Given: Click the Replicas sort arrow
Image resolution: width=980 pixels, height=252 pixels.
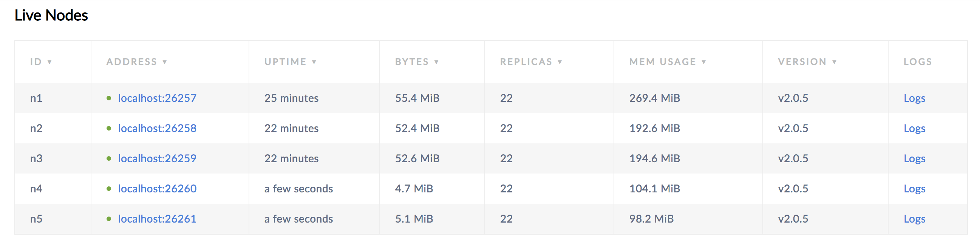Looking at the screenshot, I should [x=560, y=62].
